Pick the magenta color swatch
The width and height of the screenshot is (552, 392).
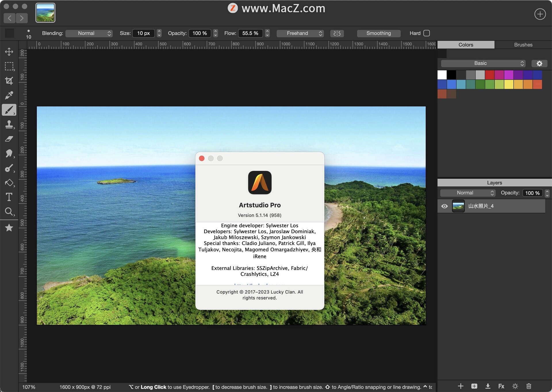point(509,75)
